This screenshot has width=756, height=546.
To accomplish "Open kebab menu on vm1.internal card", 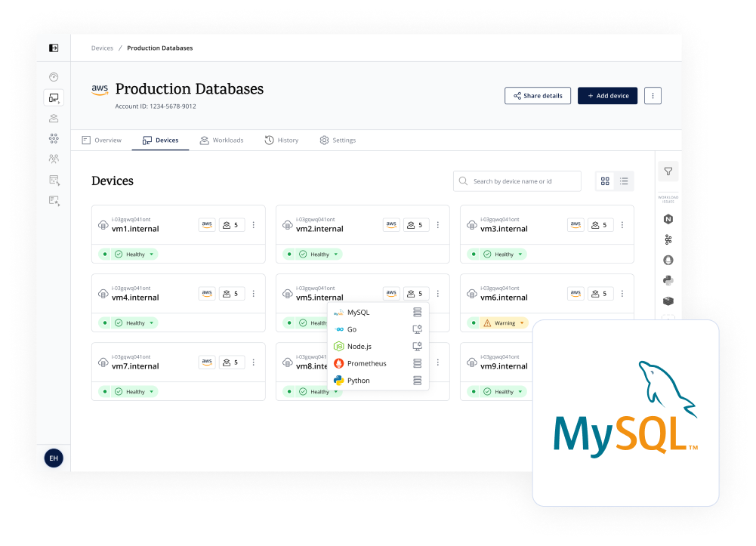I will click(x=254, y=225).
